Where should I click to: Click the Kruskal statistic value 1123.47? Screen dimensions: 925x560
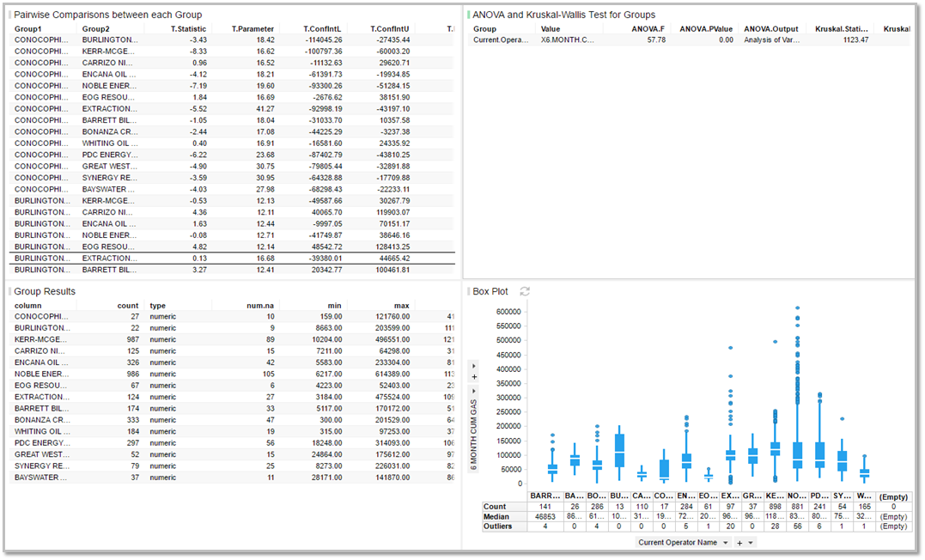[855, 40]
